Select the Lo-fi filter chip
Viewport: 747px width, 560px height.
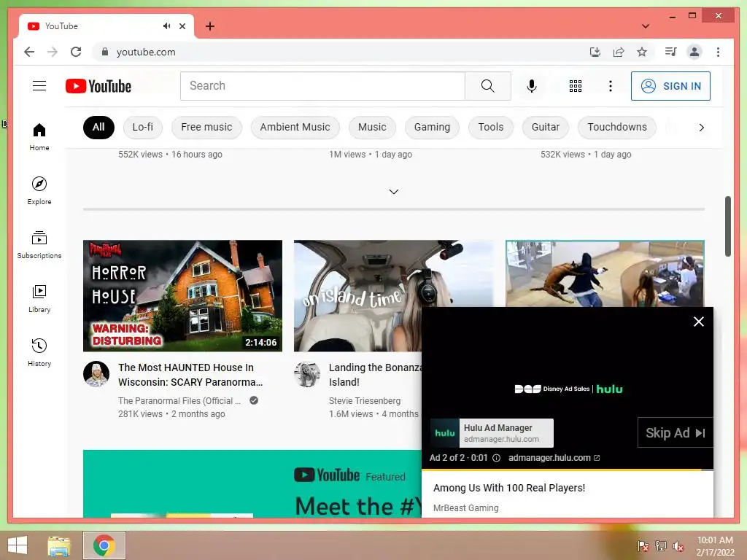142,127
